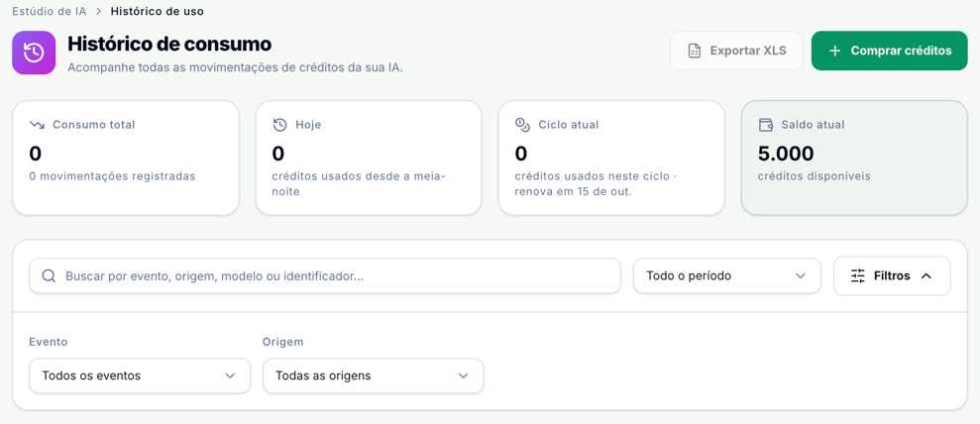
Task: Click the plus icon in Comprar créditos
Action: click(835, 51)
